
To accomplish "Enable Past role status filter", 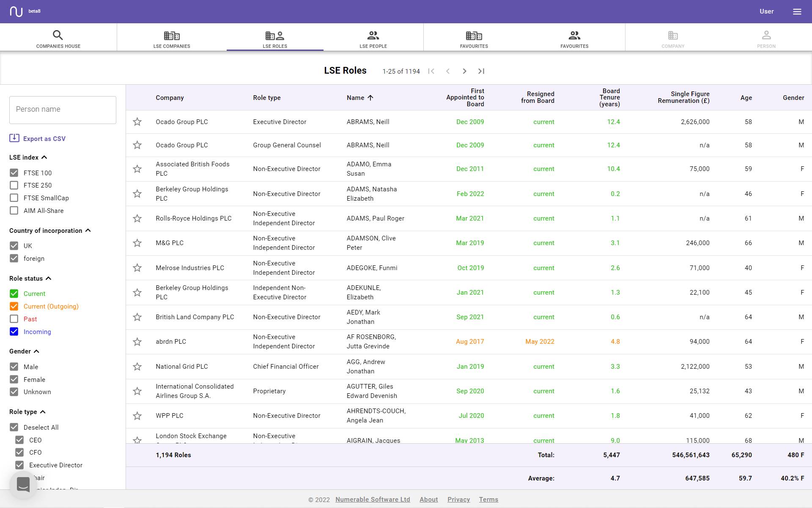I will (x=14, y=319).
